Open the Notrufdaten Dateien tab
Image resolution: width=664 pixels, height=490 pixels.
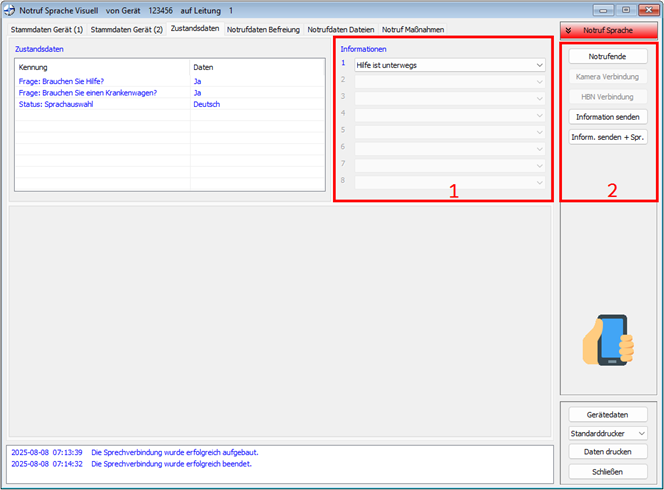coord(340,30)
